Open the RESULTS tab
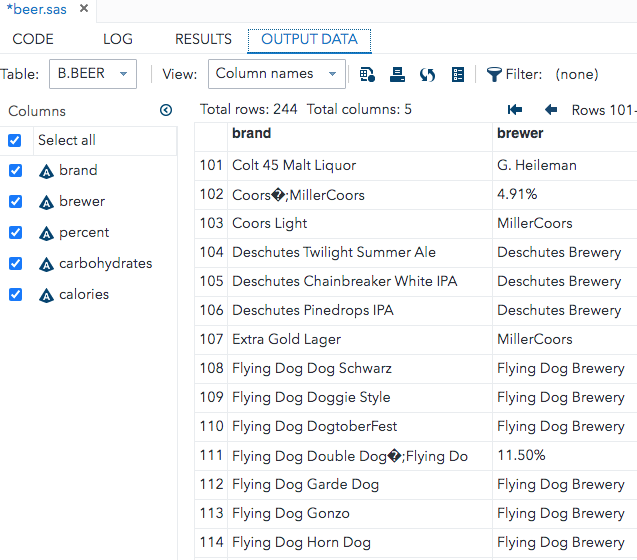Viewport: 637px width, 560px height. click(x=203, y=39)
